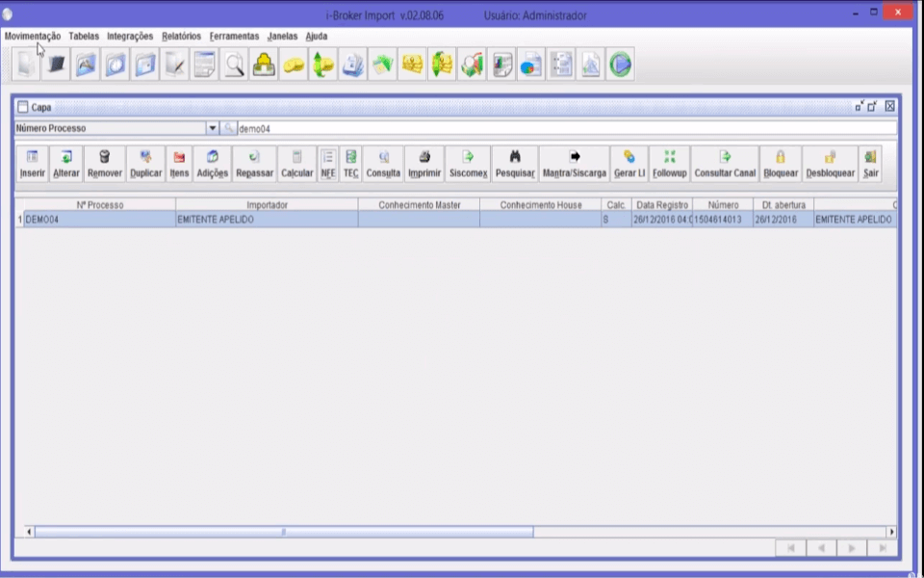Click the Gerar LI button
This screenshot has width=924, height=578.
(x=629, y=164)
